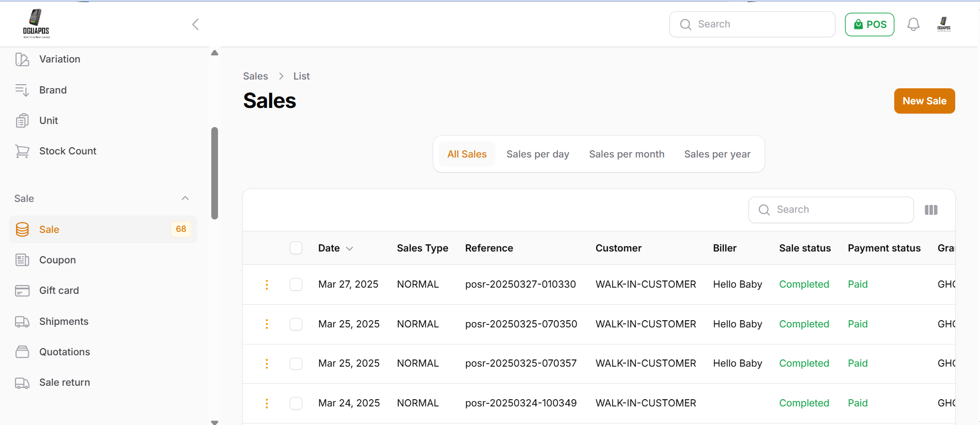
Task: Sort by the Date column arrow
Action: pos(350,248)
